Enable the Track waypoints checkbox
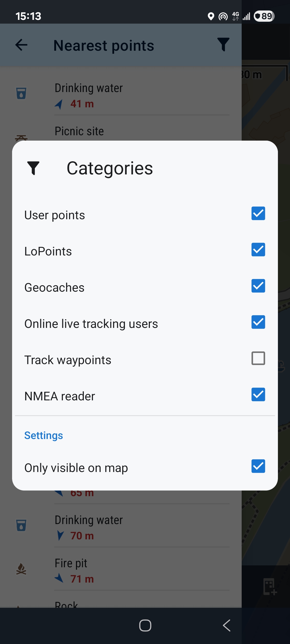 [x=258, y=358]
